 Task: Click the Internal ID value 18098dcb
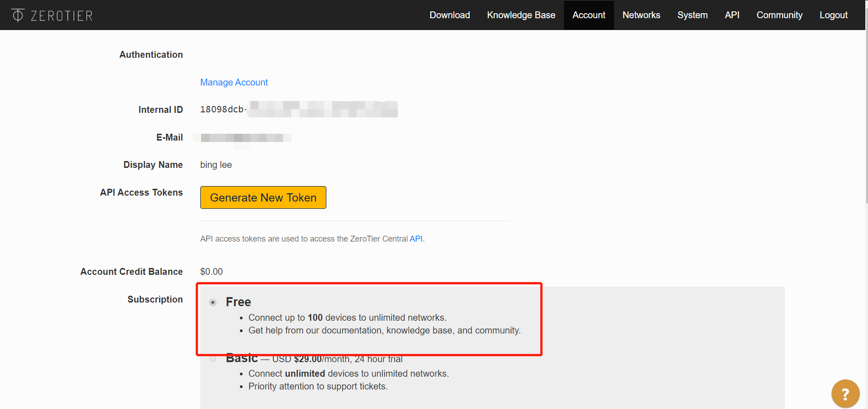click(x=223, y=110)
